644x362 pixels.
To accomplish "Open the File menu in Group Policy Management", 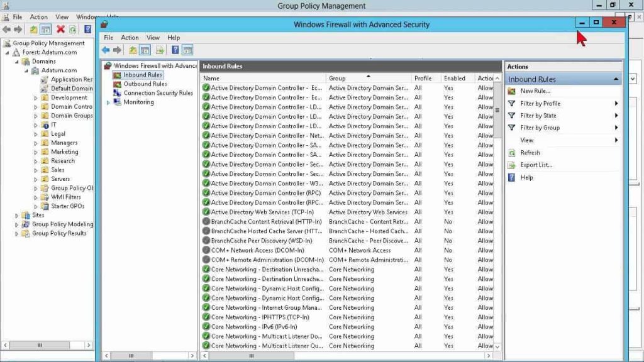I will pyautogui.click(x=18, y=17).
